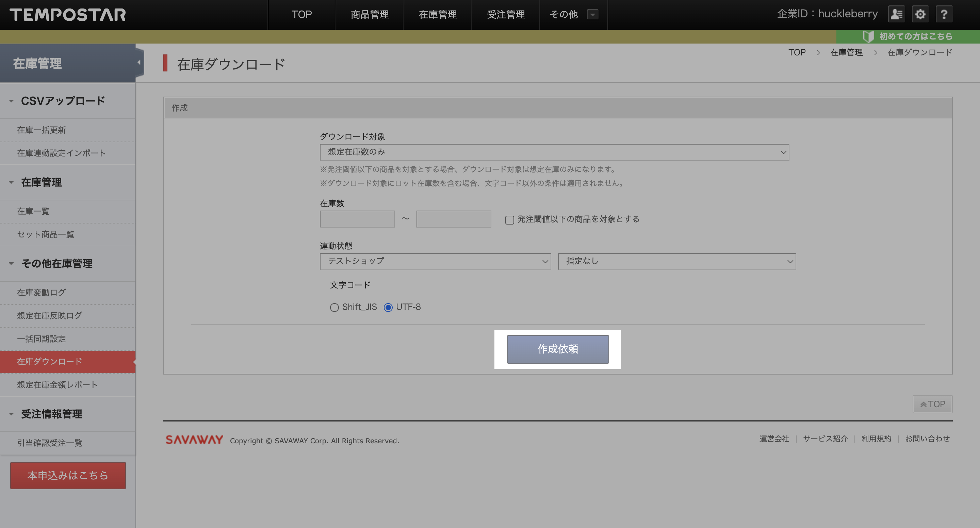
Task: Select the Shift_JIS encoding radio button
Action: click(x=334, y=307)
